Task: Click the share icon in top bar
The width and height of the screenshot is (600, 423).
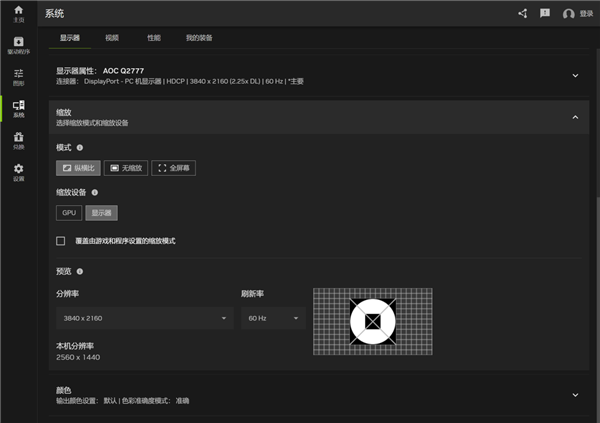Action: click(522, 13)
